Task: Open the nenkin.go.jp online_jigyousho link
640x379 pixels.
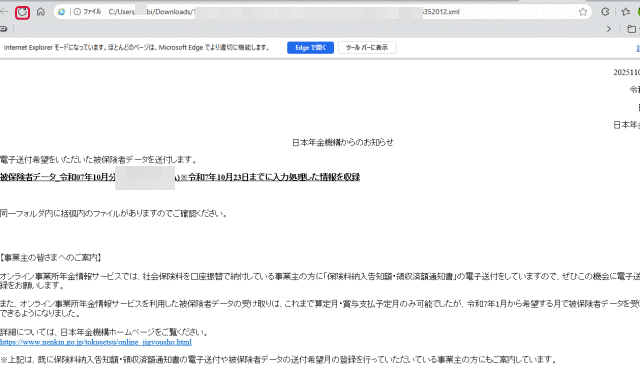Action: 96,342
